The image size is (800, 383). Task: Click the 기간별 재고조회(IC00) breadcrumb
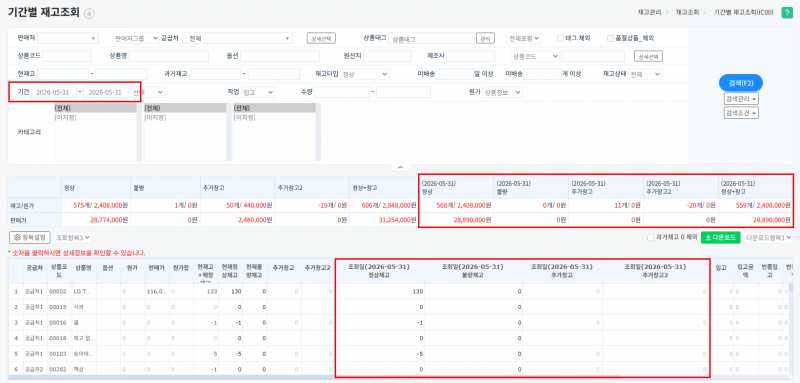[743, 12]
